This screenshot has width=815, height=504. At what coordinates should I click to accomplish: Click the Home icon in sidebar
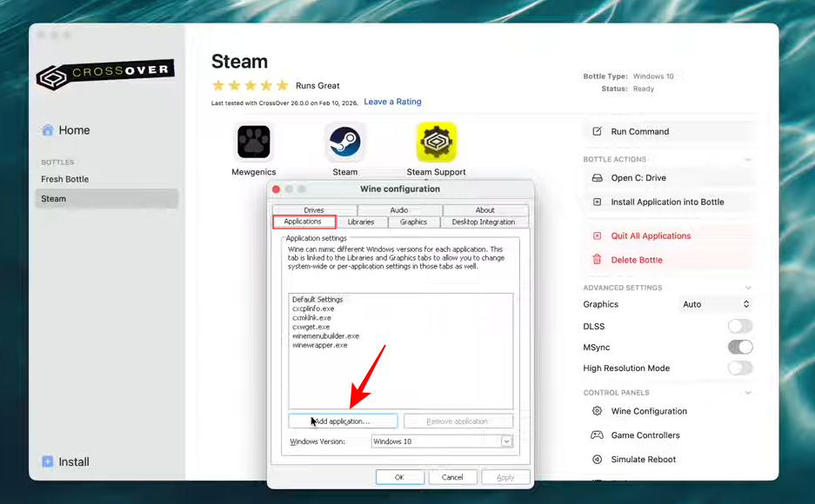[x=48, y=130]
